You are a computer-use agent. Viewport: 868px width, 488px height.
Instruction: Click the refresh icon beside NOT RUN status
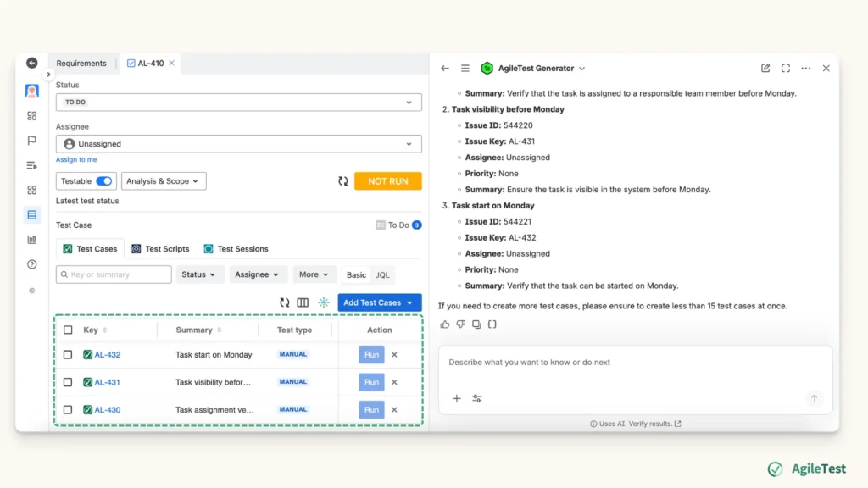click(x=343, y=180)
